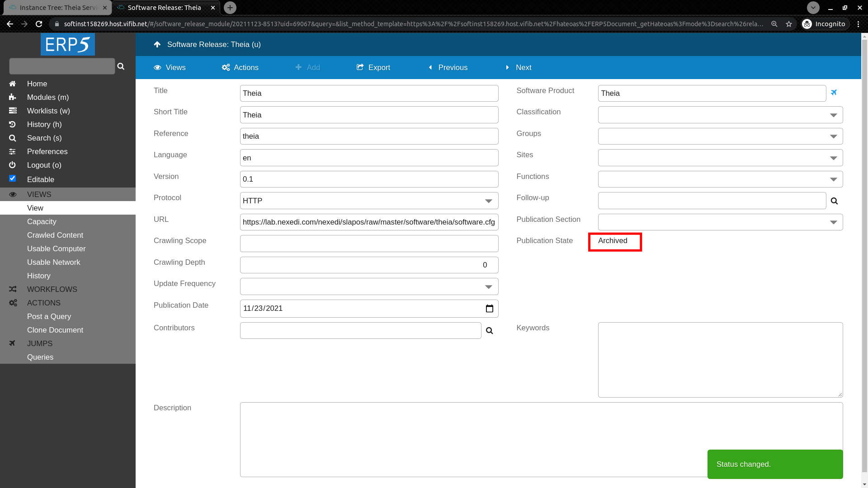Click the Language field showing en
The height and width of the screenshot is (488, 868).
pos(369,158)
